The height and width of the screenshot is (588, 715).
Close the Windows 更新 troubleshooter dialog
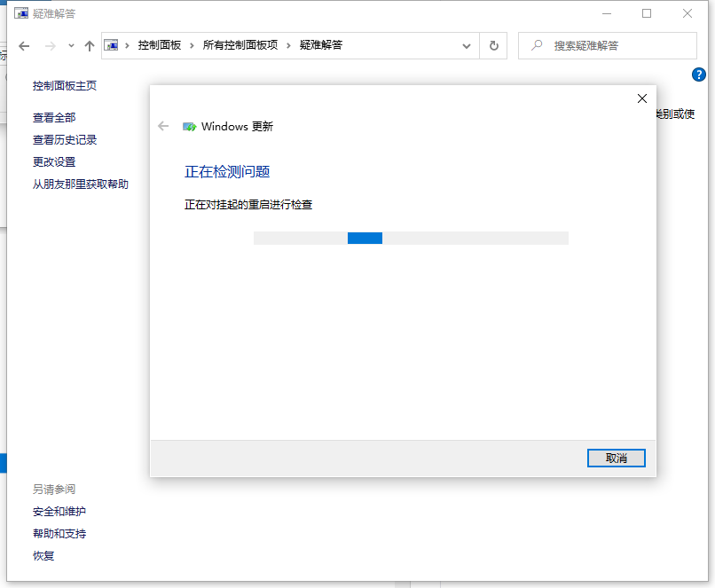click(x=642, y=98)
